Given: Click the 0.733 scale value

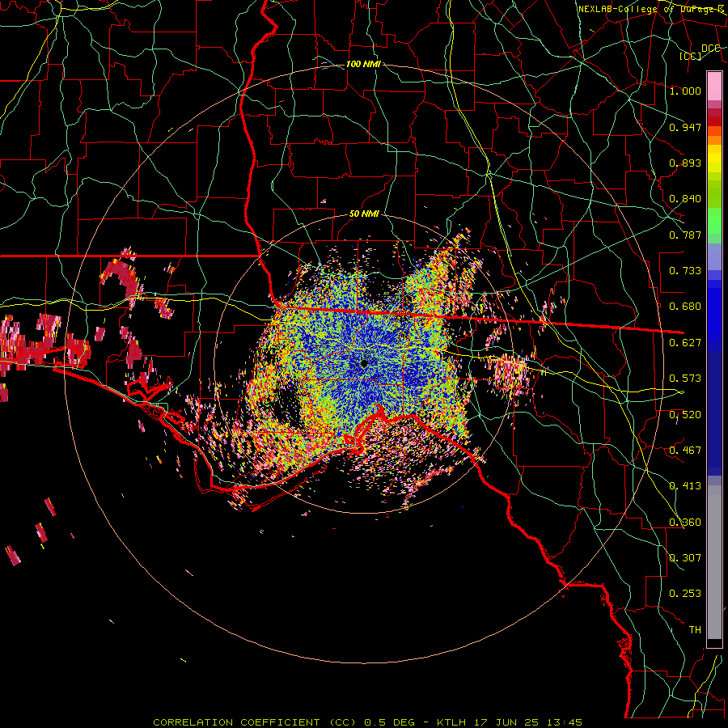Looking at the screenshot, I should (x=685, y=271).
